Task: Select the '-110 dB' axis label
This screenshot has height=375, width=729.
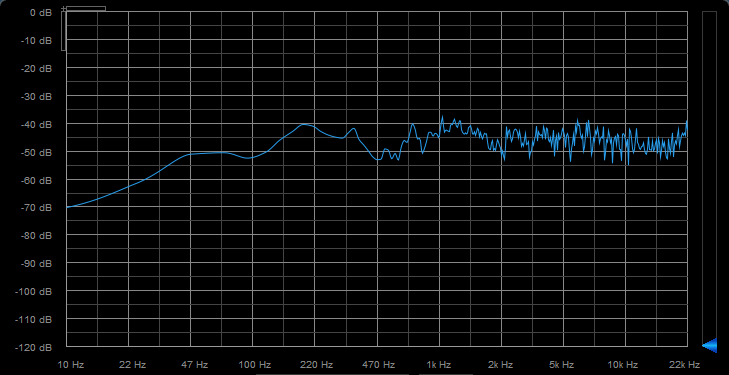Action: click(34, 319)
